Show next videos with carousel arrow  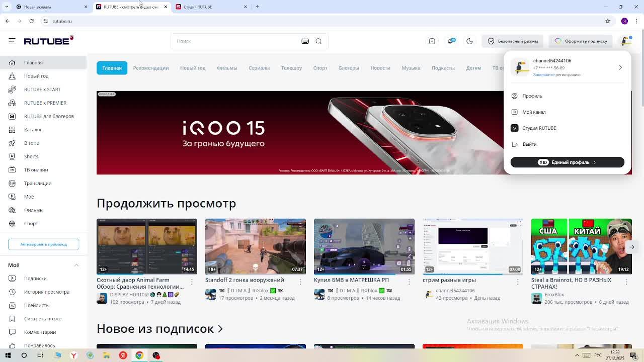coord(632,247)
